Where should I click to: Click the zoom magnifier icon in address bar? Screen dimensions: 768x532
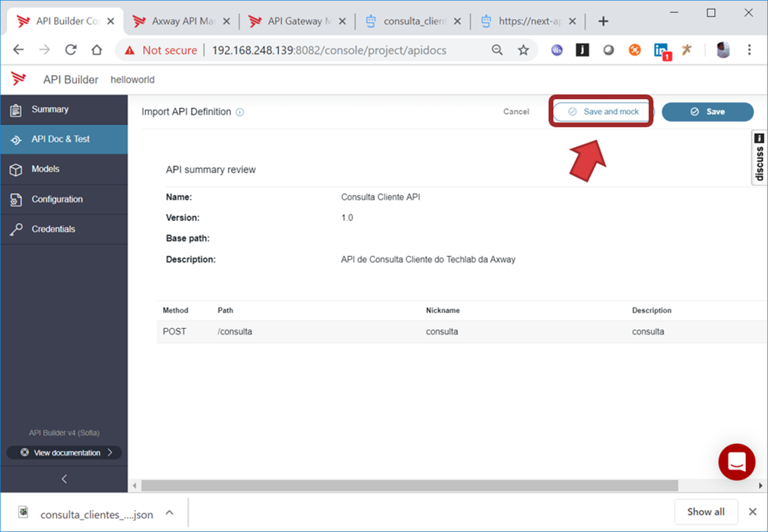(497, 50)
